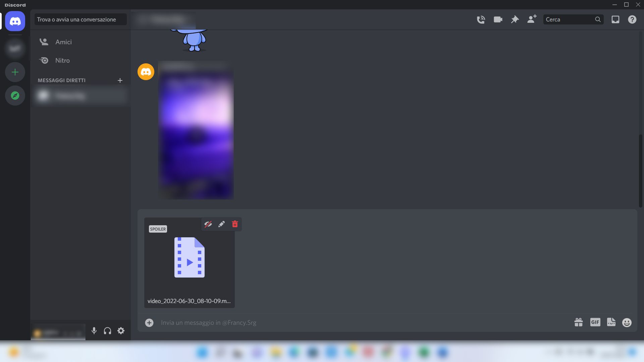Deafen audio with the headphones toggle

[107, 331]
